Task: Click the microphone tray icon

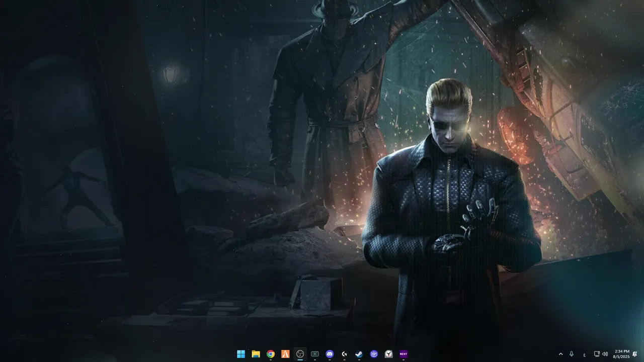Action: (x=572, y=354)
